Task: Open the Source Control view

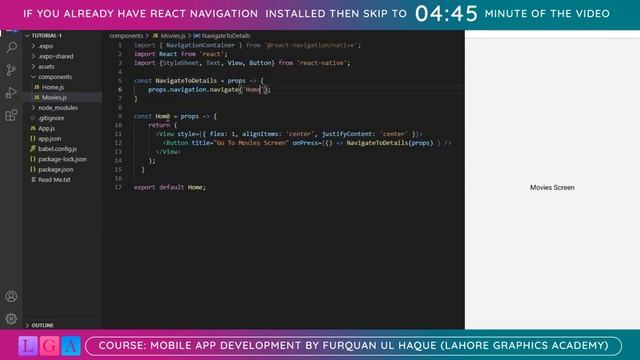Action: tap(11, 70)
